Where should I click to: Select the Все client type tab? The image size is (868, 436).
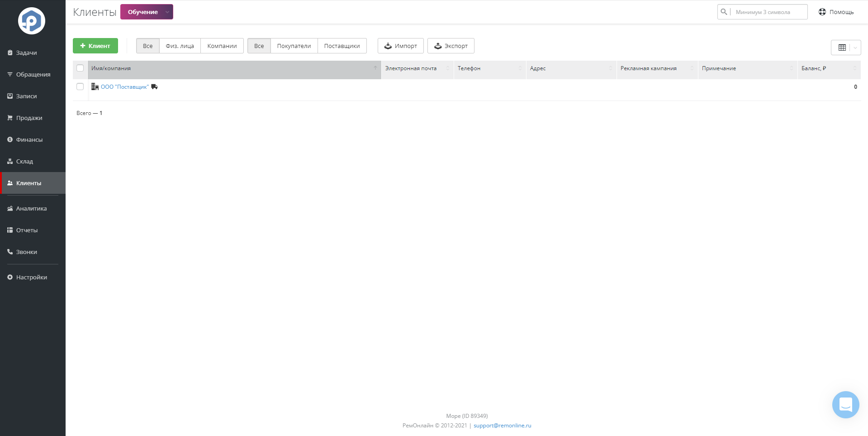click(148, 46)
